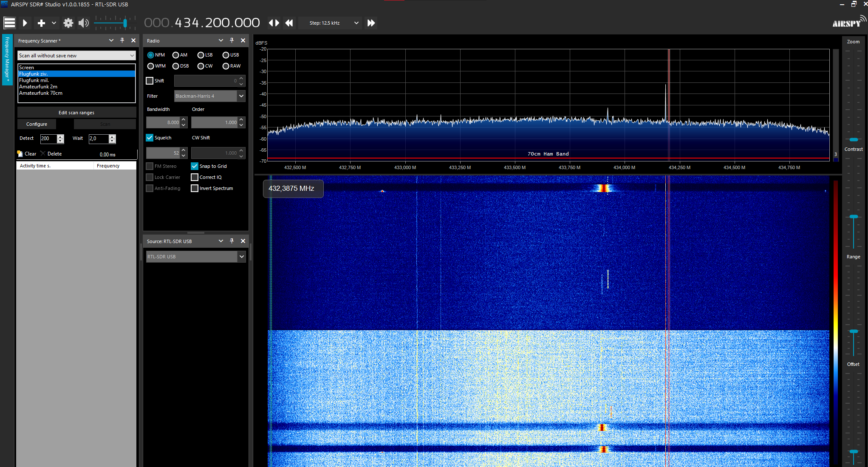Click the Scan button
This screenshot has height=467, width=868.
(105, 124)
